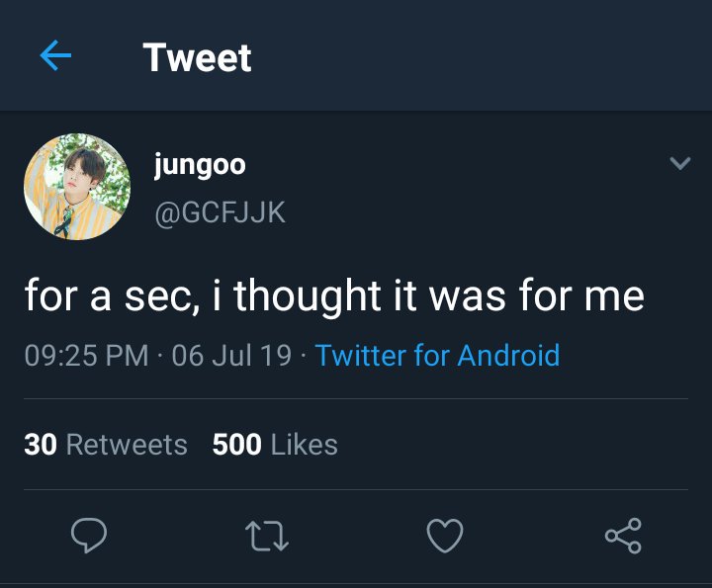This screenshot has width=712, height=588.
Task: Open reply via speech bubble icon
Action: (x=89, y=535)
